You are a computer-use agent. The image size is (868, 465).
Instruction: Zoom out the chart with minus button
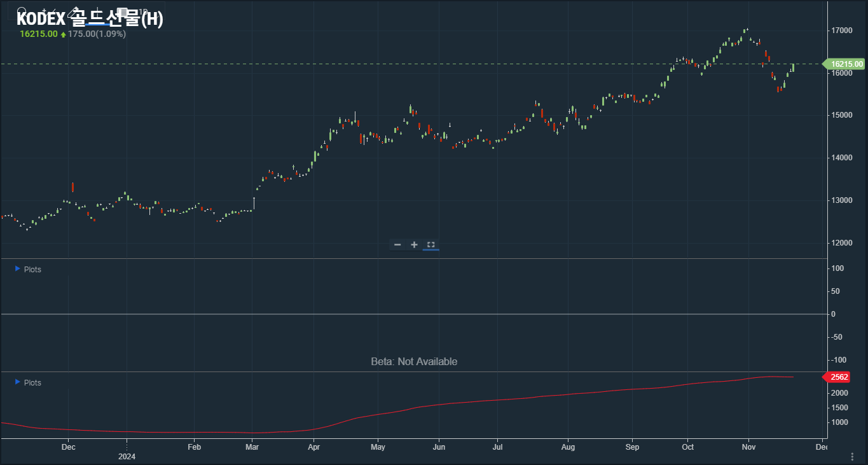pos(397,245)
